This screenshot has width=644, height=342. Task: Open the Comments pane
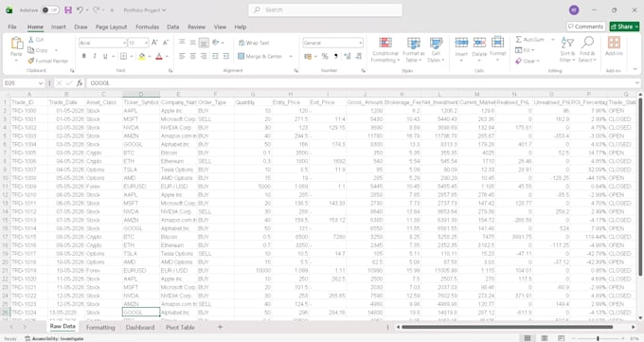click(x=585, y=27)
